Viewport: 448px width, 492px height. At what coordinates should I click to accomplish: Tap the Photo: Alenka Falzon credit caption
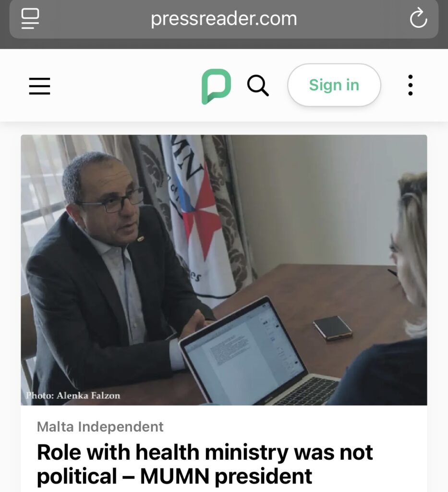(73, 395)
